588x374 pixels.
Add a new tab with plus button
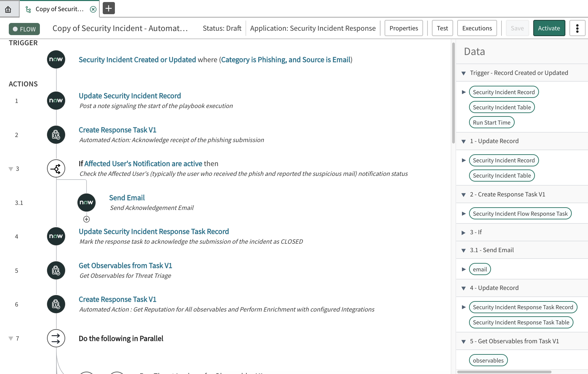pos(109,8)
